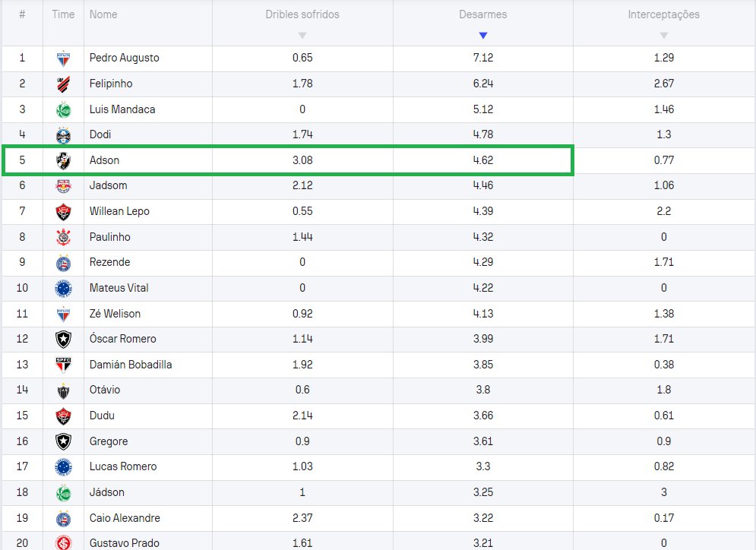Click the Nome column header

point(103,14)
